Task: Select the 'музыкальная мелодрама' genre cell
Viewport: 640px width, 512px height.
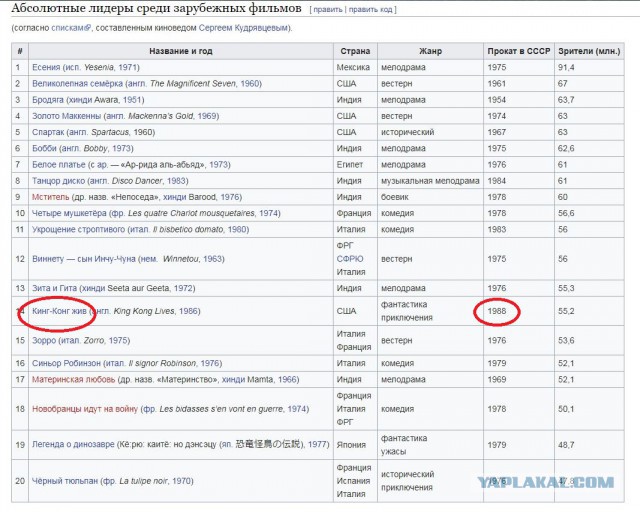Action: 430,181
